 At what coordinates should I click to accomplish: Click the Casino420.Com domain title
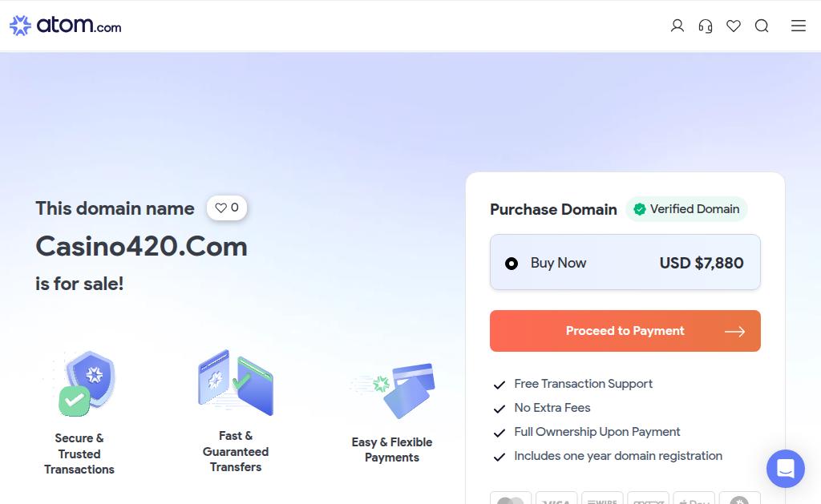[x=141, y=246]
